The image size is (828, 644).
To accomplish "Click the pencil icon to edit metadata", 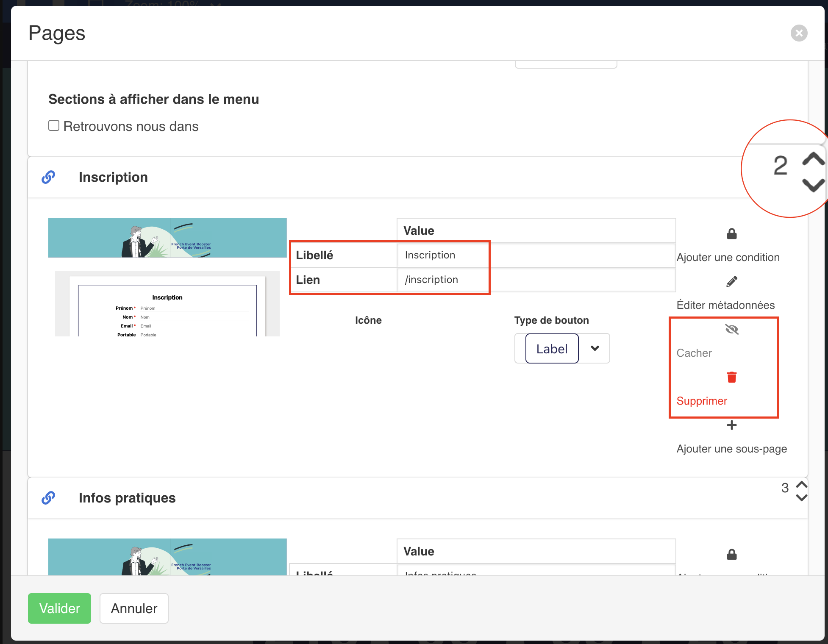I will click(x=731, y=282).
